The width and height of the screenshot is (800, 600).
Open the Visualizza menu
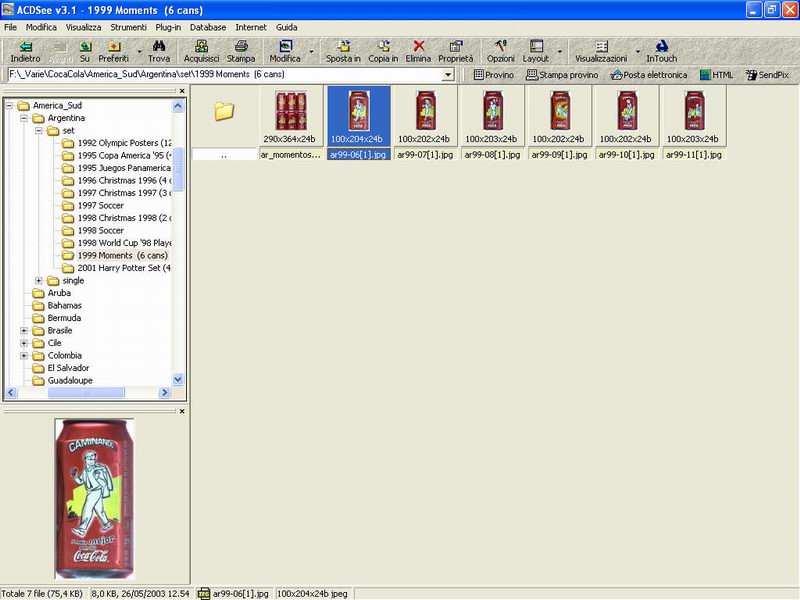pos(83,27)
